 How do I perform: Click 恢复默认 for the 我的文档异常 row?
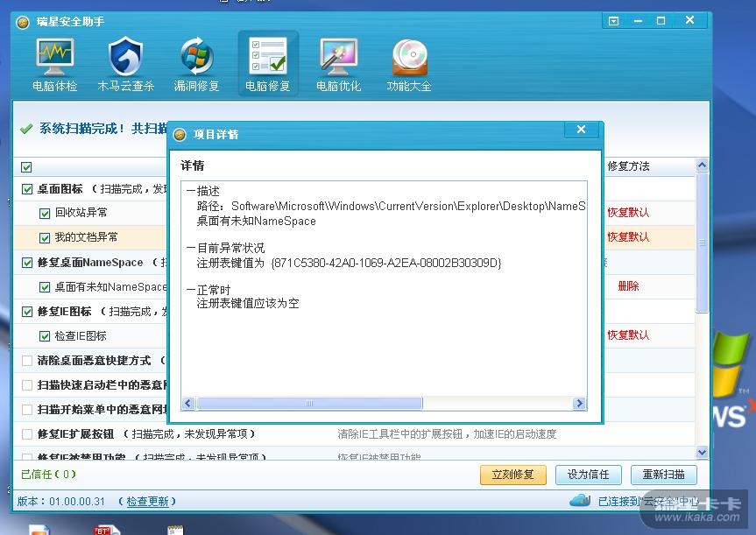pyautogui.click(x=628, y=236)
